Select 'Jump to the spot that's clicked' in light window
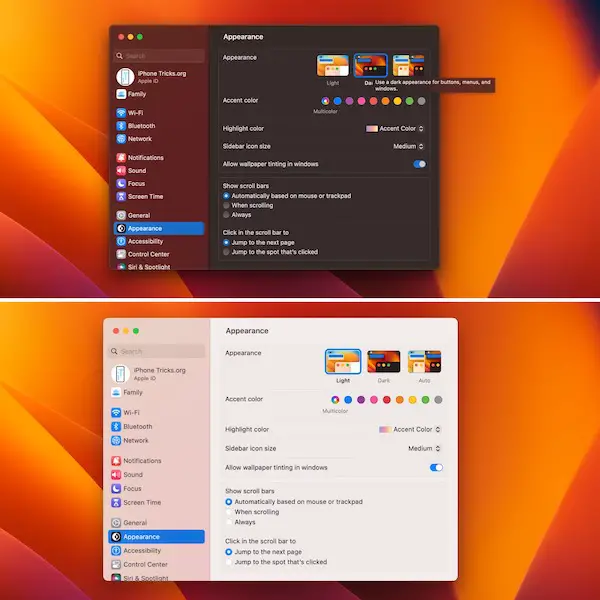Screen dimensions: 600x600 coord(228,562)
